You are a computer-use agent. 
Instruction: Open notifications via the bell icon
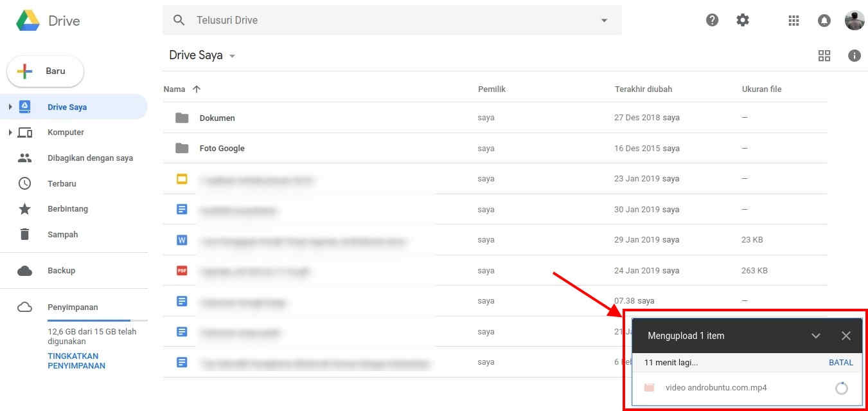[x=824, y=20]
